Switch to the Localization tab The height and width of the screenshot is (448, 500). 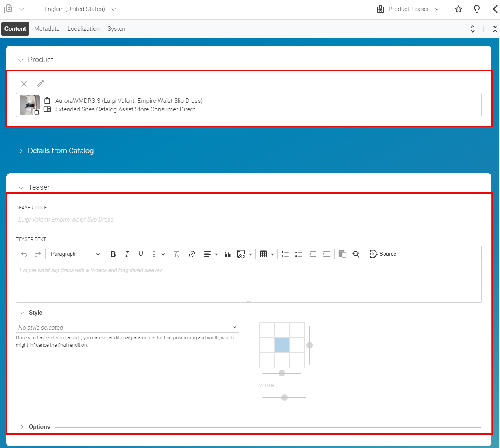tap(83, 29)
